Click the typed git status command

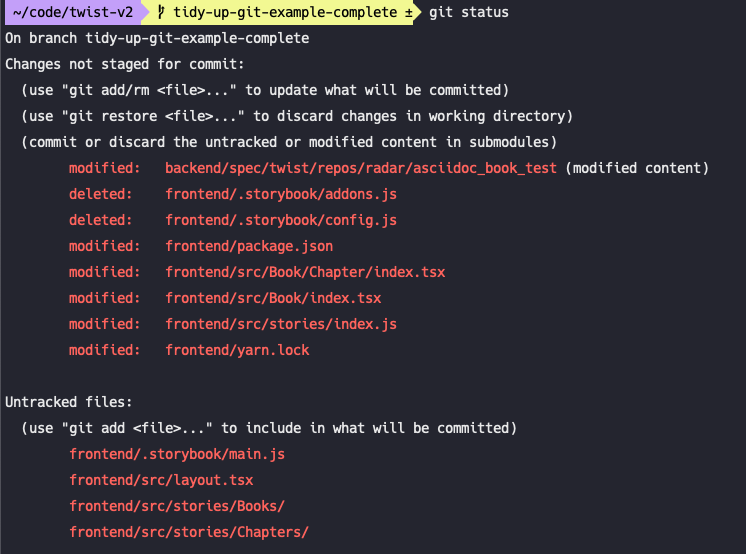[468, 13]
